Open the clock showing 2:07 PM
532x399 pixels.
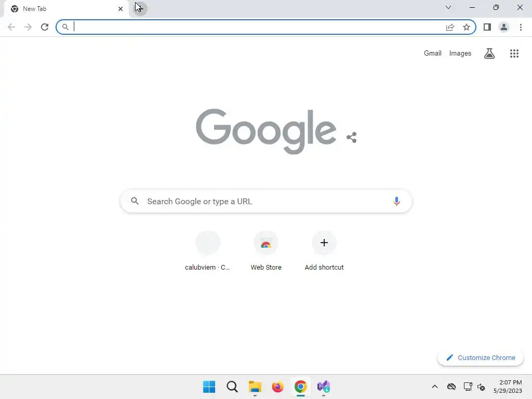[508, 387]
